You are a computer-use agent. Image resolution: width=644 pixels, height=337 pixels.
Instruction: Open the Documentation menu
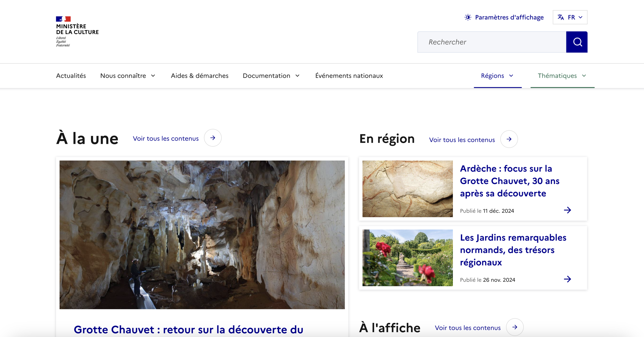[x=271, y=76]
